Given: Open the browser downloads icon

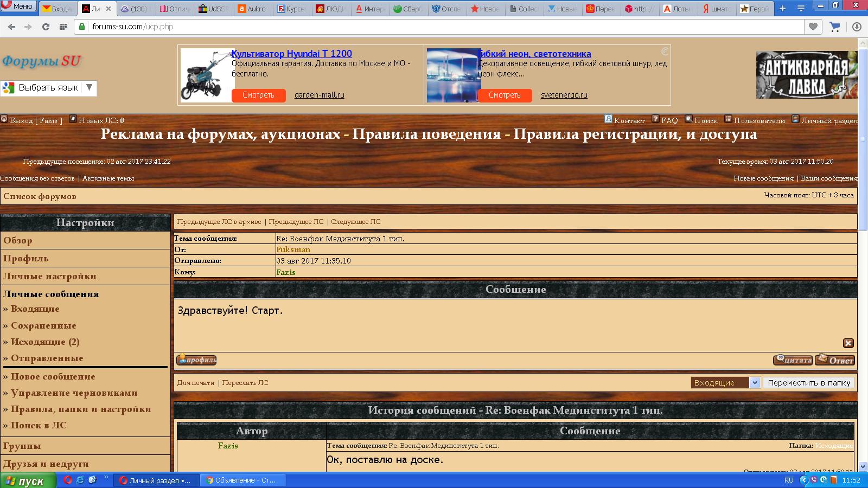Looking at the screenshot, I should coord(857,27).
